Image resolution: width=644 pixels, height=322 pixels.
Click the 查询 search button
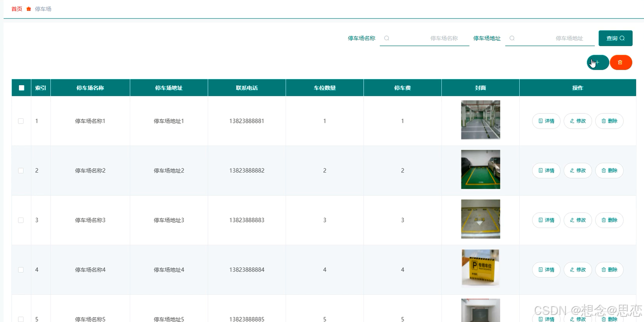[616, 38]
